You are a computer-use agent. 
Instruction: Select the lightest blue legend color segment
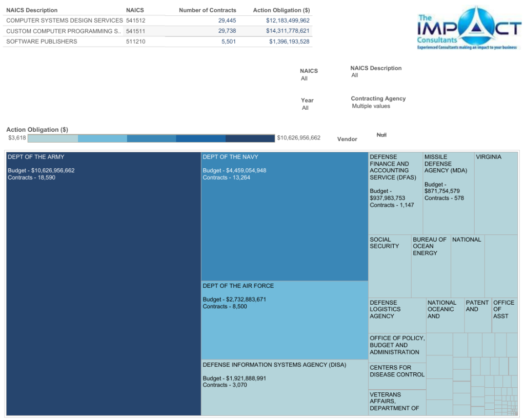pyautogui.click(x=53, y=138)
